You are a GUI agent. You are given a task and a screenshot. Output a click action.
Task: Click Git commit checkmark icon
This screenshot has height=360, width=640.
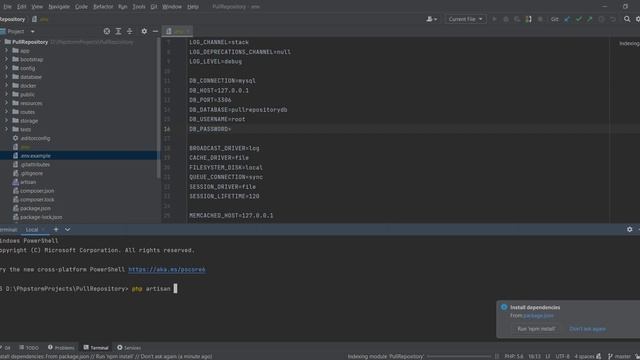point(578,19)
